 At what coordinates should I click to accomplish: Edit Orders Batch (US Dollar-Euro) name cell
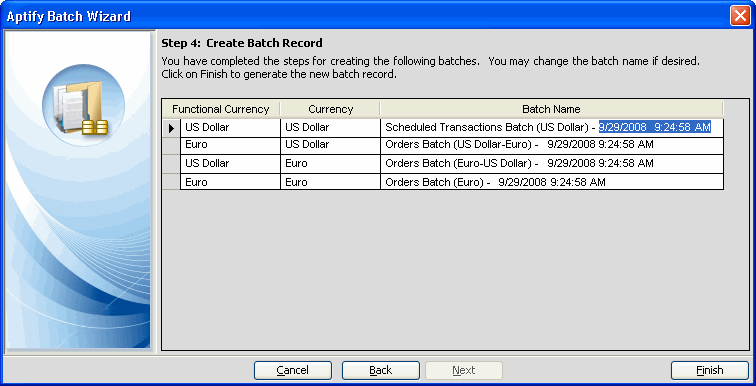pos(552,146)
